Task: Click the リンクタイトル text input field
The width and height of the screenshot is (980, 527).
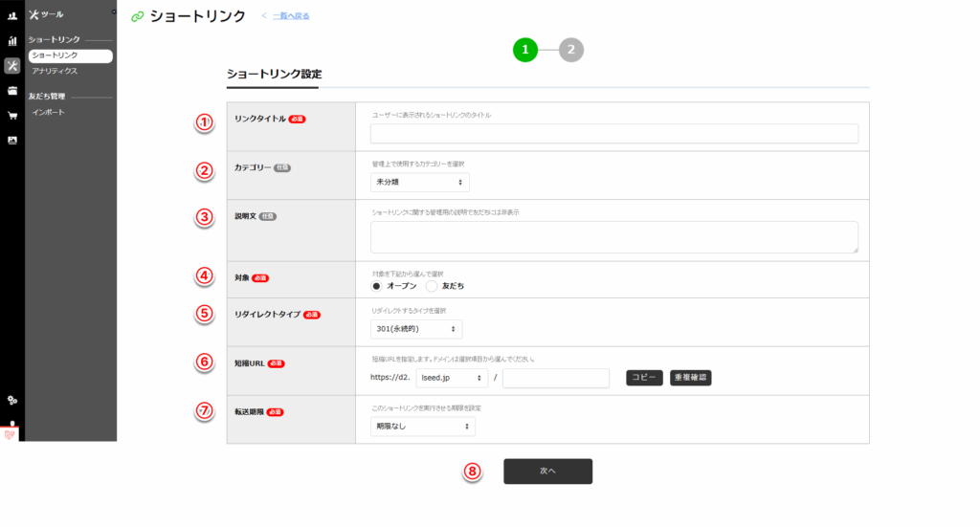Action: (x=613, y=134)
